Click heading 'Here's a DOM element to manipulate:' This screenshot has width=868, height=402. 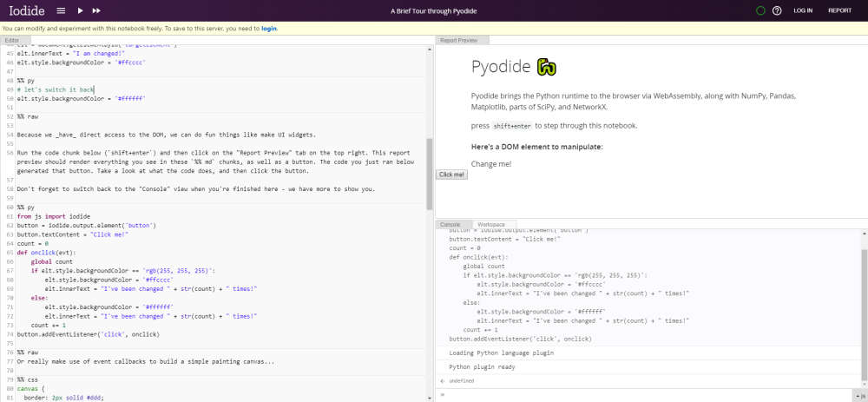click(x=537, y=147)
